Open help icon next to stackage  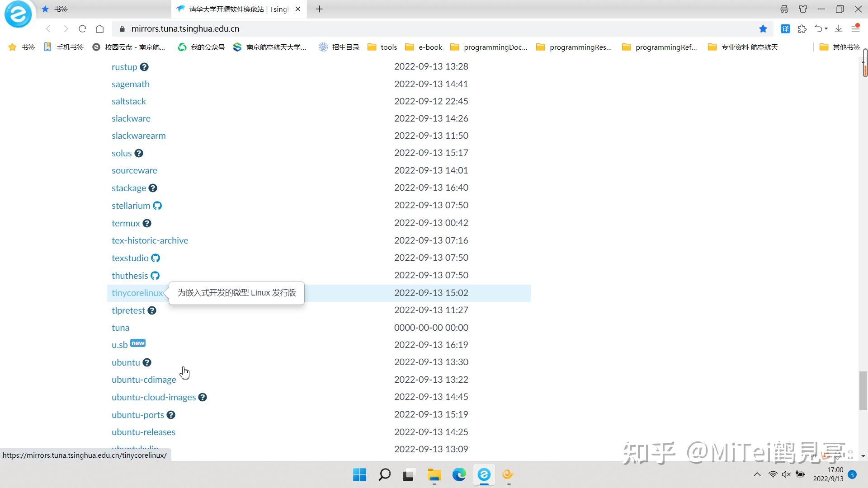point(153,188)
